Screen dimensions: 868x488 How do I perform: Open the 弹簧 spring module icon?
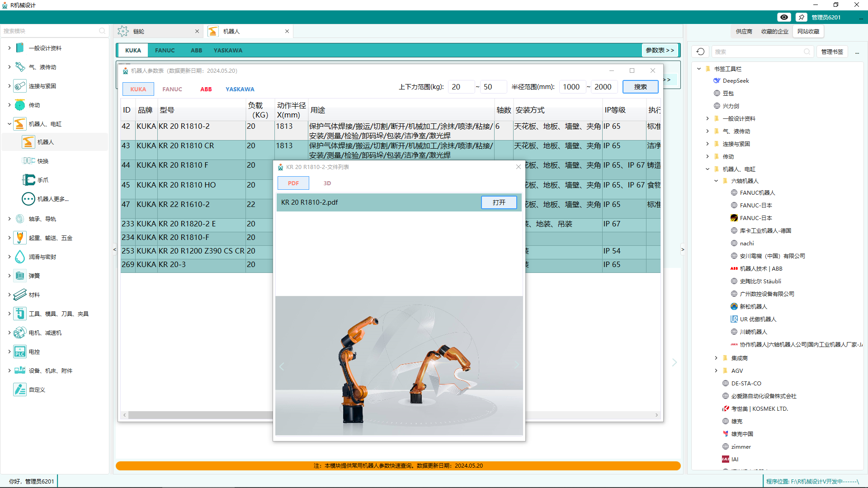point(20,276)
